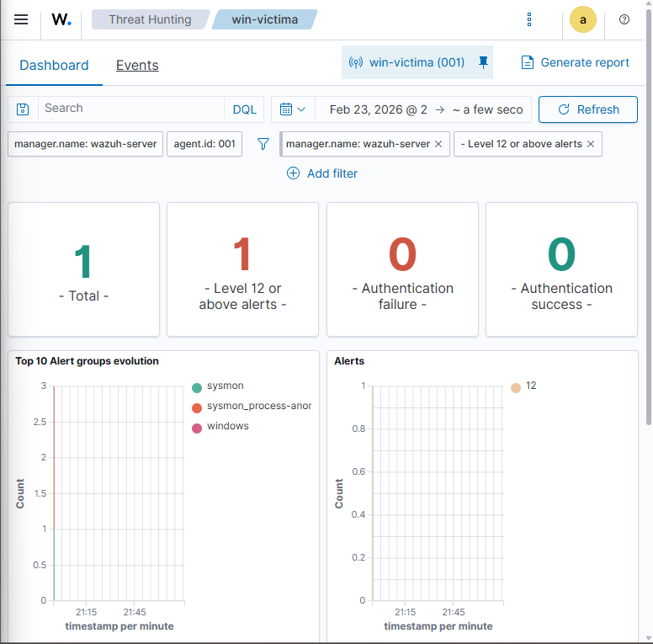This screenshot has width=653, height=644.
Task: Open the filter funnel options icon
Action: (263, 144)
